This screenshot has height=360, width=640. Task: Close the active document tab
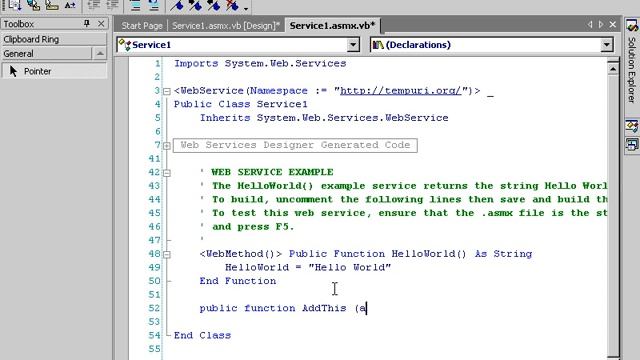(x=613, y=24)
